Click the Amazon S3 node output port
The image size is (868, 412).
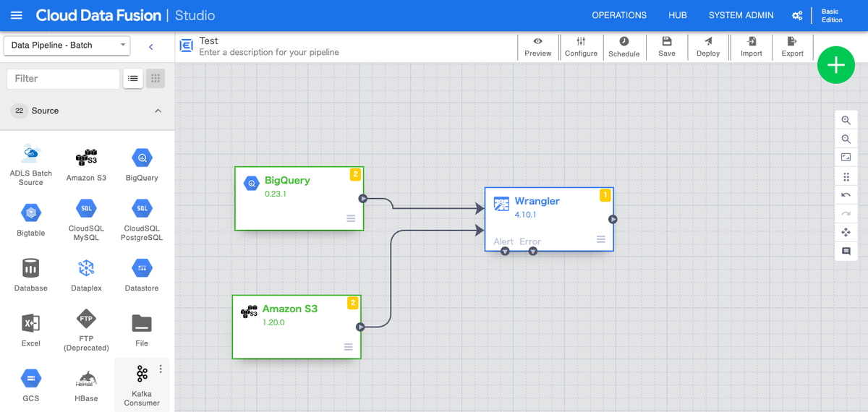click(x=360, y=327)
